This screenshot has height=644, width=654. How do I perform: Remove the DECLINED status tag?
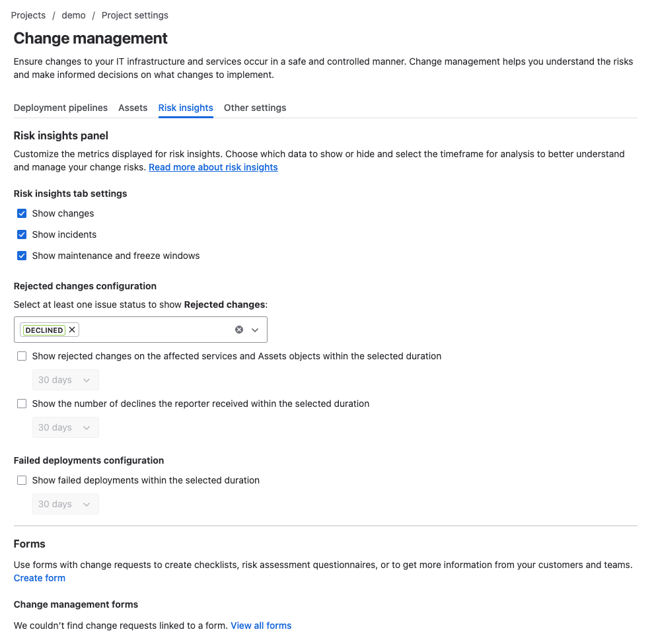tap(72, 330)
